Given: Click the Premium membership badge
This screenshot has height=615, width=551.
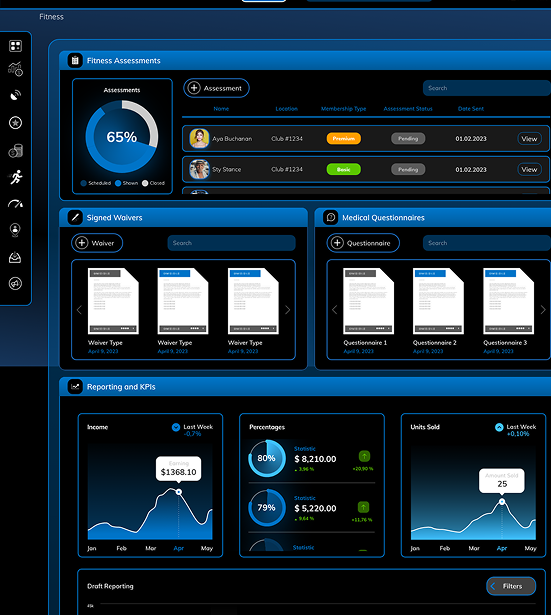Looking at the screenshot, I should coord(344,138).
